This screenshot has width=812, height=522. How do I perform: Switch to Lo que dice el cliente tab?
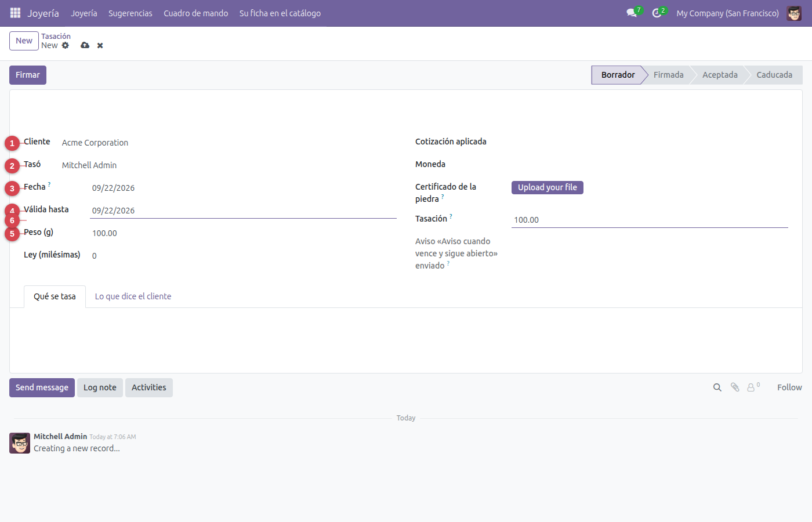click(133, 296)
